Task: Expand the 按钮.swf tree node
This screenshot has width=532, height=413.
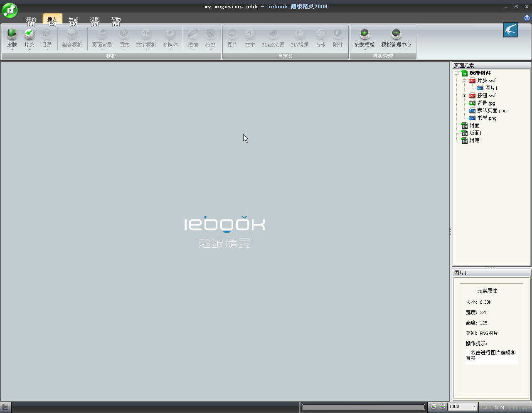Action: [464, 96]
